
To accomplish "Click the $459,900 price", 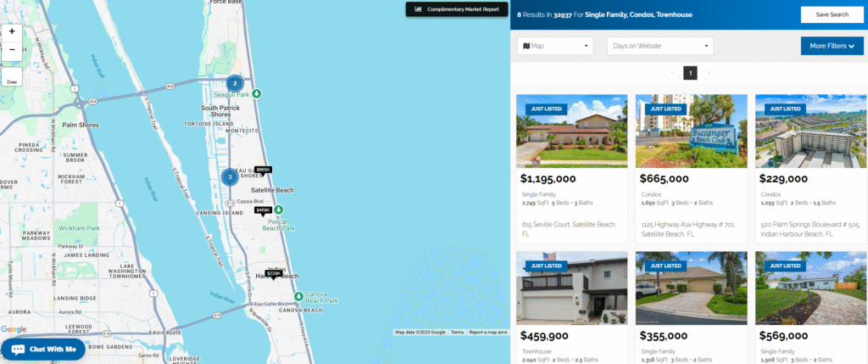I will (544, 336).
